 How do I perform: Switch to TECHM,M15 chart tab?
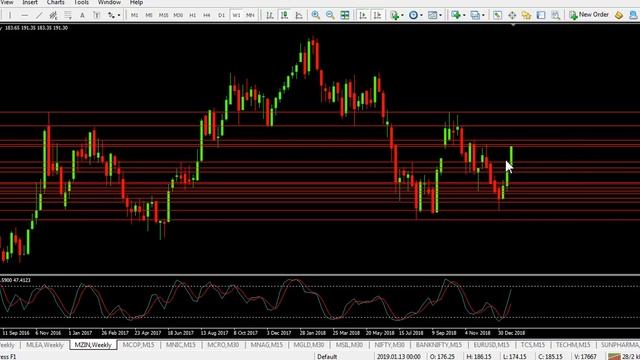(573, 345)
